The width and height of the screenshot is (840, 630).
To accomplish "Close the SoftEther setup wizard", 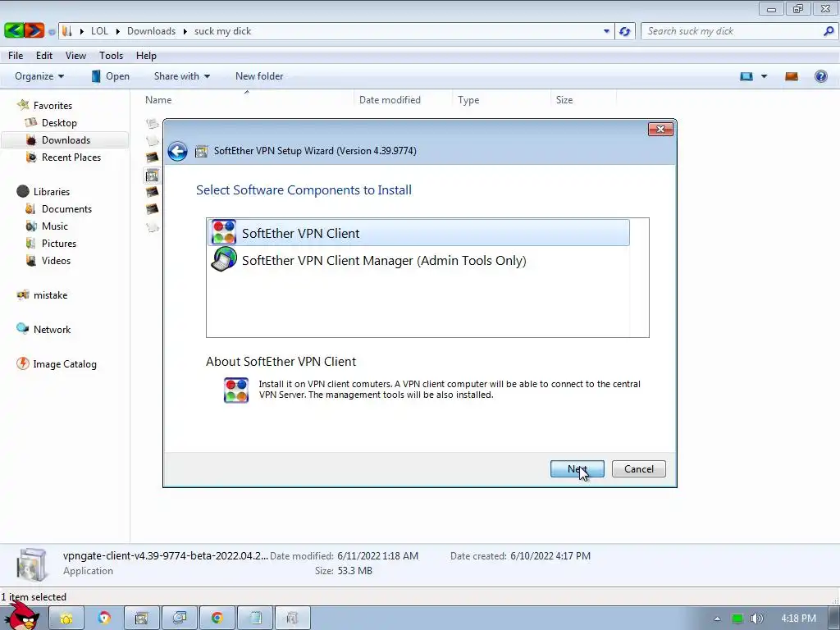I will [660, 129].
